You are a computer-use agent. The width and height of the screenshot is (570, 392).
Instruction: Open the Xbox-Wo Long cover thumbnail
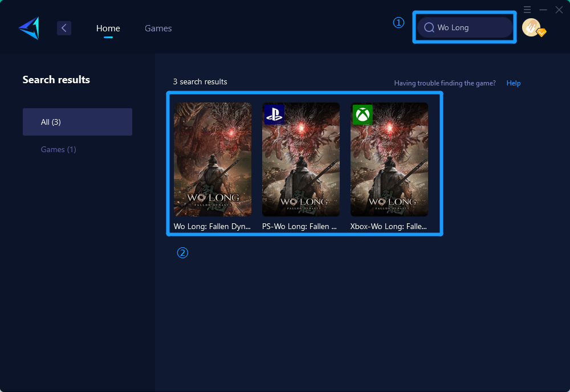tap(389, 160)
